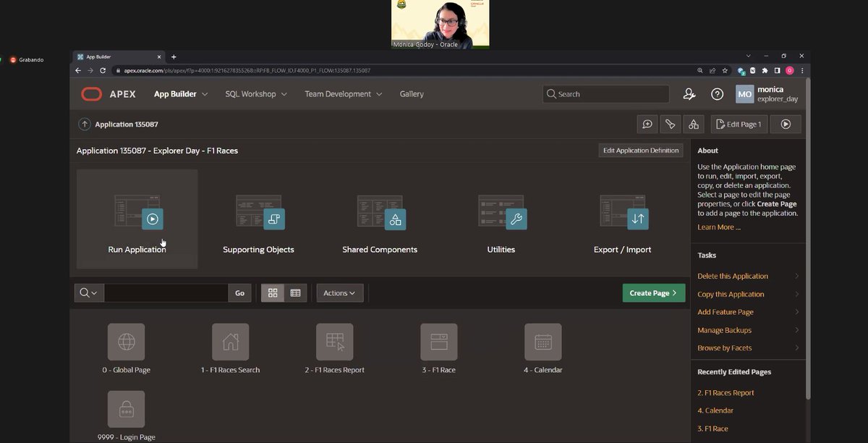Open Shared Components tile

point(380,219)
